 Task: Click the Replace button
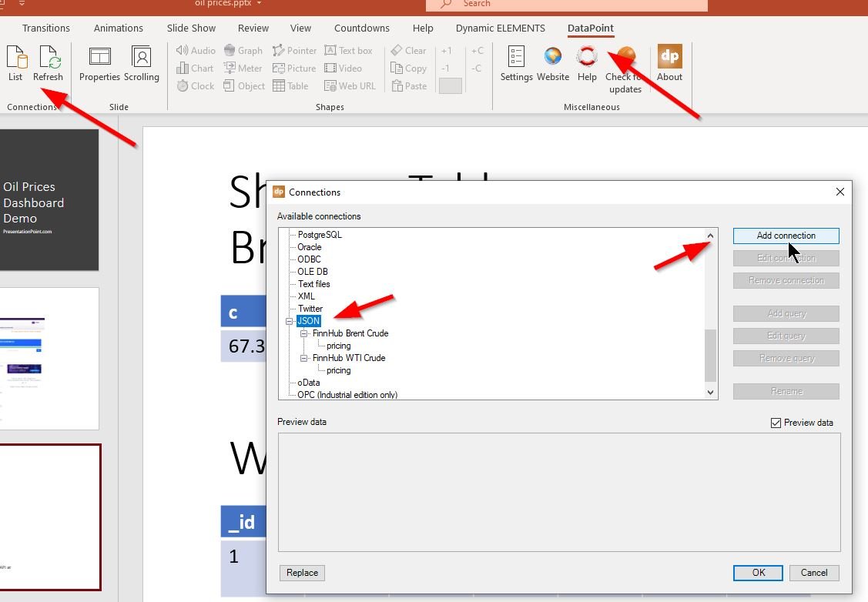302,573
